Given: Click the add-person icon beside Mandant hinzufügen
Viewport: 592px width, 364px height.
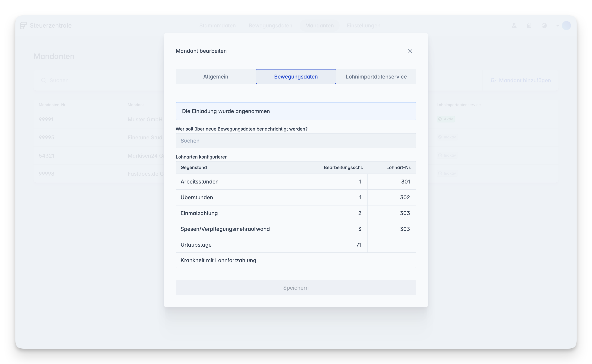Looking at the screenshot, I should pos(493,80).
